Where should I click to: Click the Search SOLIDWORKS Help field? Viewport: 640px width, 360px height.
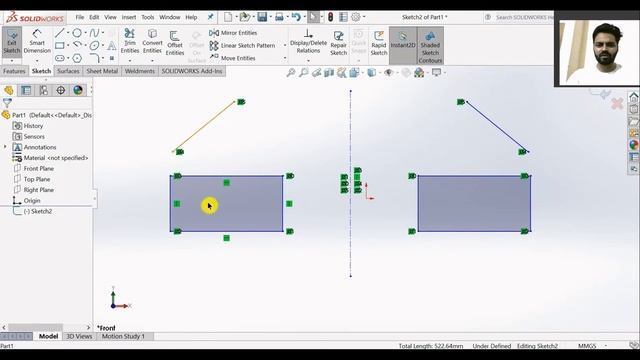(x=523, y=17)
